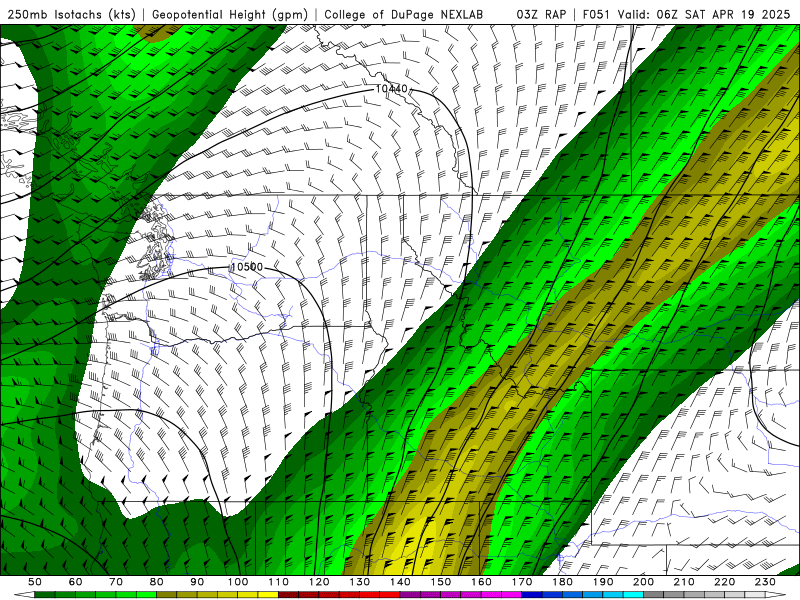
Task: Click the 'Geopotential Height (gpm)' title text
Action: coord(230,14)
